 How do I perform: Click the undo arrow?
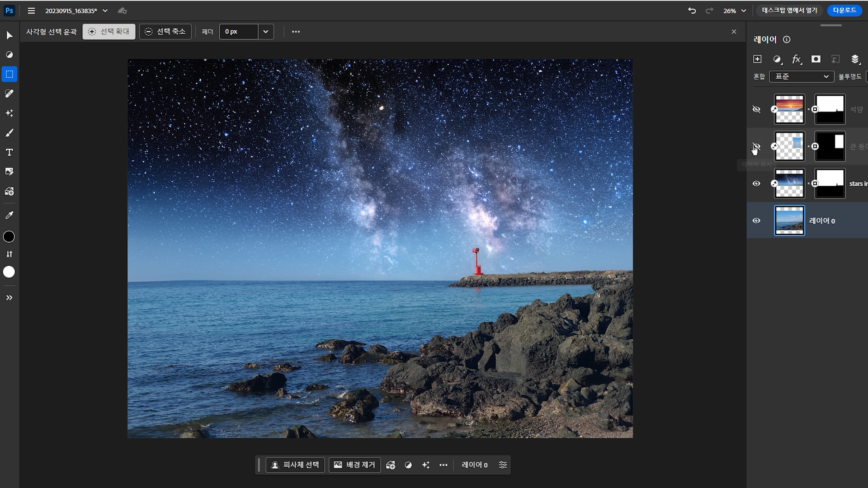pyautogui.click(x=692, y=10)
